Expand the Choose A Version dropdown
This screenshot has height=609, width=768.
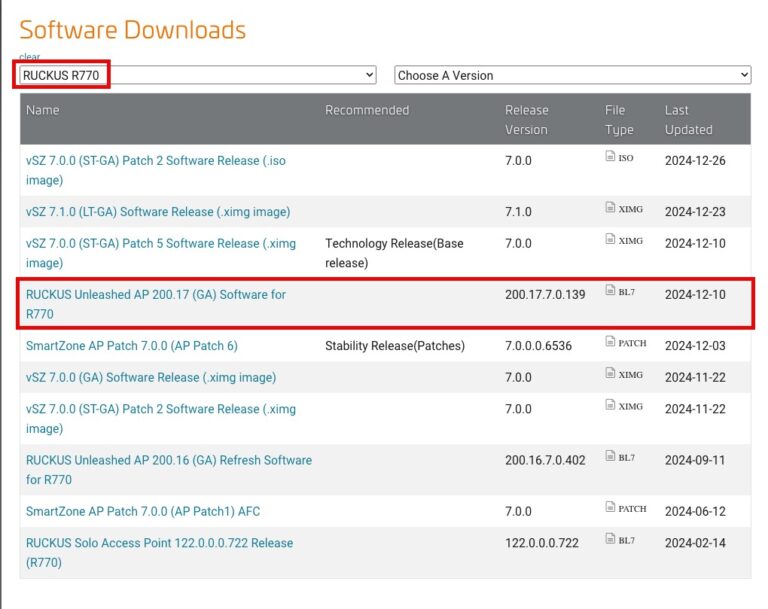point(572,75)
